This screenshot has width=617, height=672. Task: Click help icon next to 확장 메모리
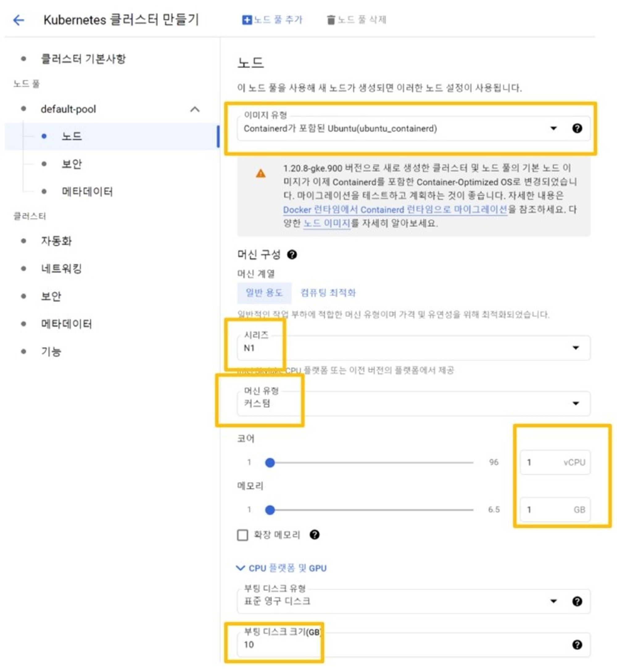coord(314,534)
